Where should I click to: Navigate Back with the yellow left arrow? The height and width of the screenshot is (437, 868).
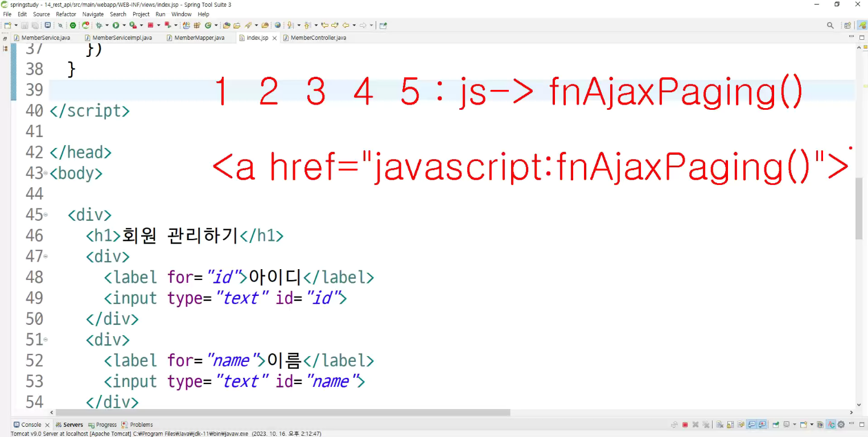pos(345,26)
